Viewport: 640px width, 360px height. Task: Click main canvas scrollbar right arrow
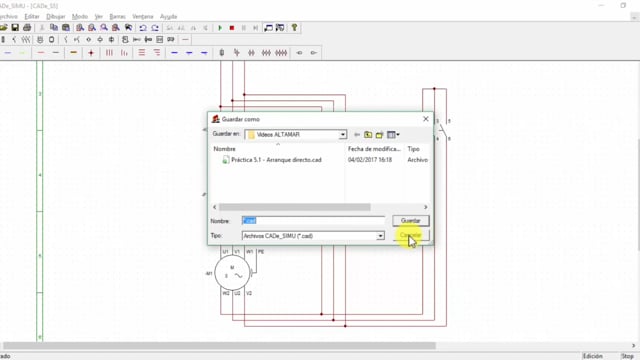[633, 346]
